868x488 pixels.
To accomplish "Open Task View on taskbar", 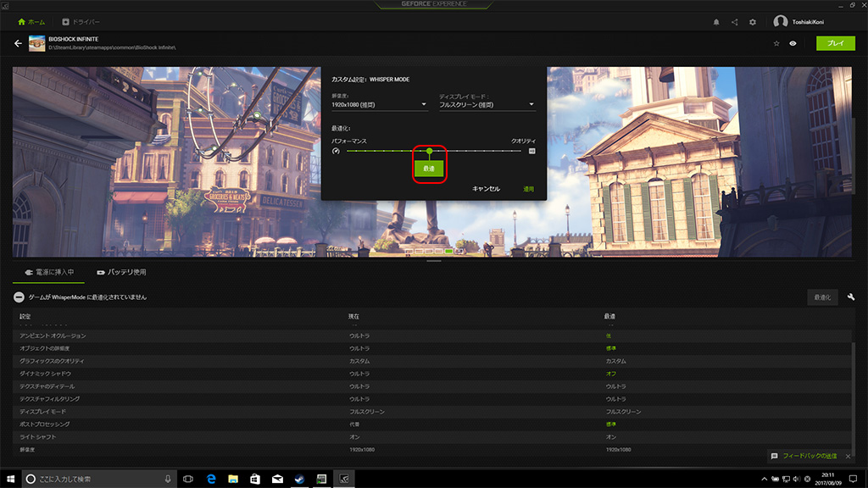I will point(188,479).
